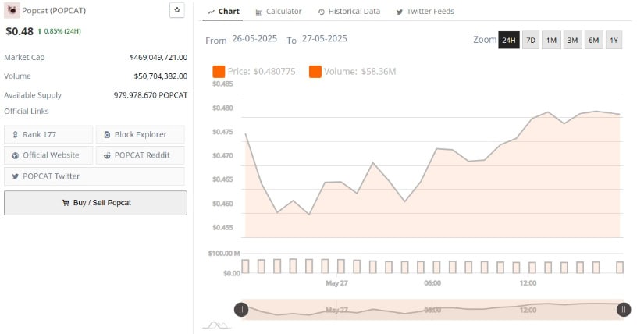644x334 pixels.
Task: Click the Reddit icon beside POPCAT Reddit
Action: [x=107, y=156]
